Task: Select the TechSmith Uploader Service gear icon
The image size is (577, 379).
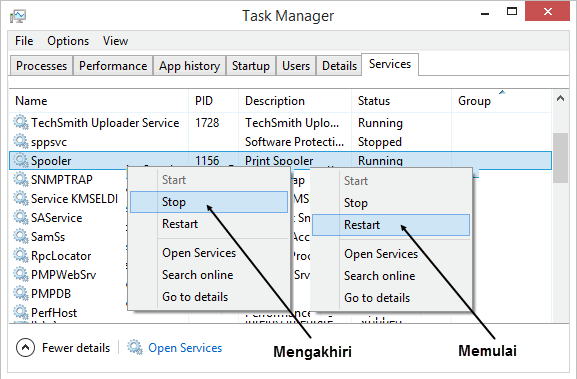Action: (21, 123)
